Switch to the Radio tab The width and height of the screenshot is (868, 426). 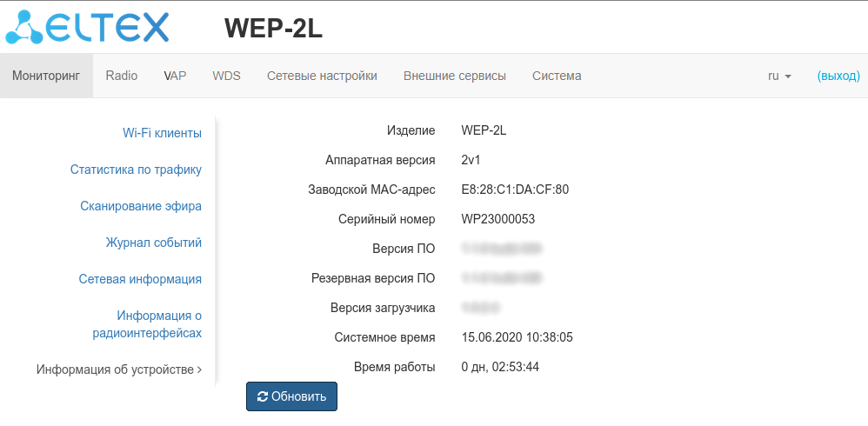[122, 76]
